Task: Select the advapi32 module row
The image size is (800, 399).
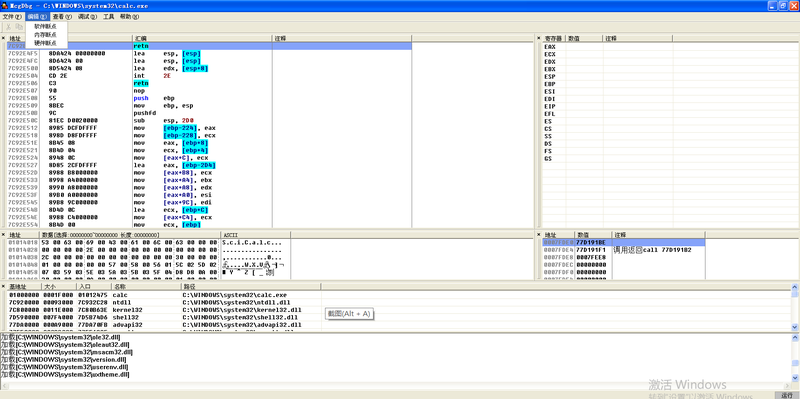Action: 164,325
